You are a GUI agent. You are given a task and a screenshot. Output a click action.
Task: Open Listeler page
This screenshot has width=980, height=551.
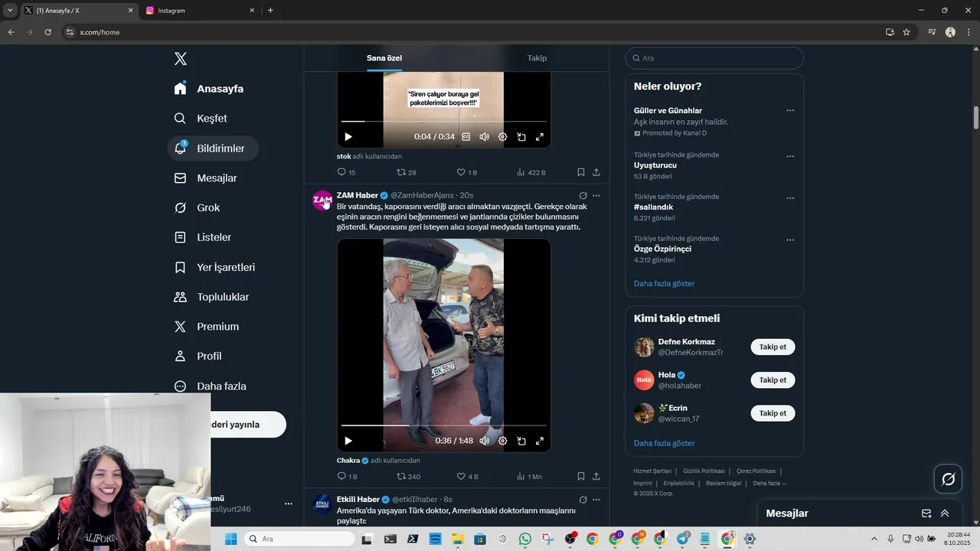click(203, 238)
